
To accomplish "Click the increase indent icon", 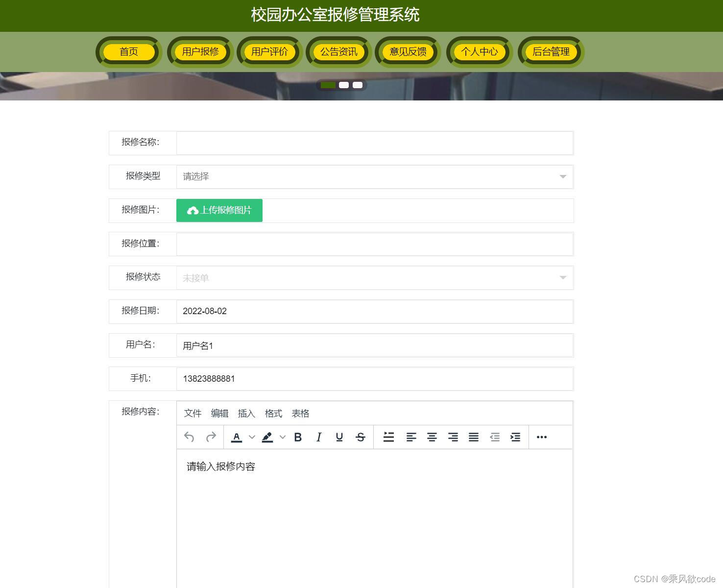I will pos(515,437).
